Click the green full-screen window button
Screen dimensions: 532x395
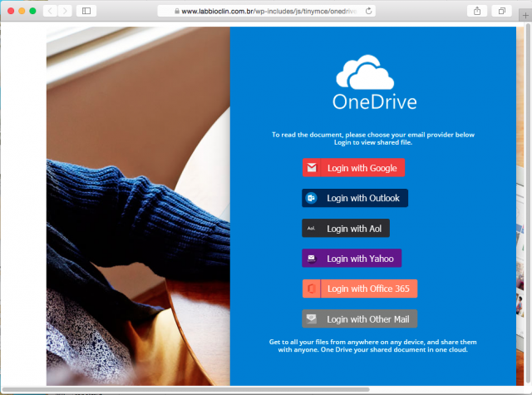tap(32, 11)
